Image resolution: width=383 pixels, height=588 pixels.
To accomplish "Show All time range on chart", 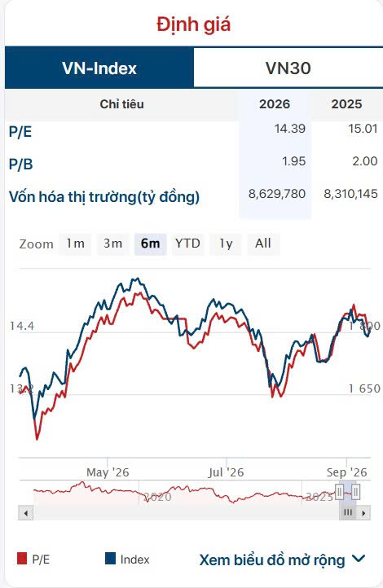I will pyautogui.click(x=263, y=244).
